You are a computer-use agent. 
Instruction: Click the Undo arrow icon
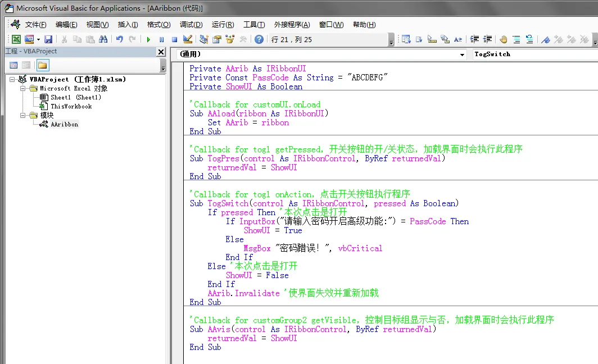point(119,39)
